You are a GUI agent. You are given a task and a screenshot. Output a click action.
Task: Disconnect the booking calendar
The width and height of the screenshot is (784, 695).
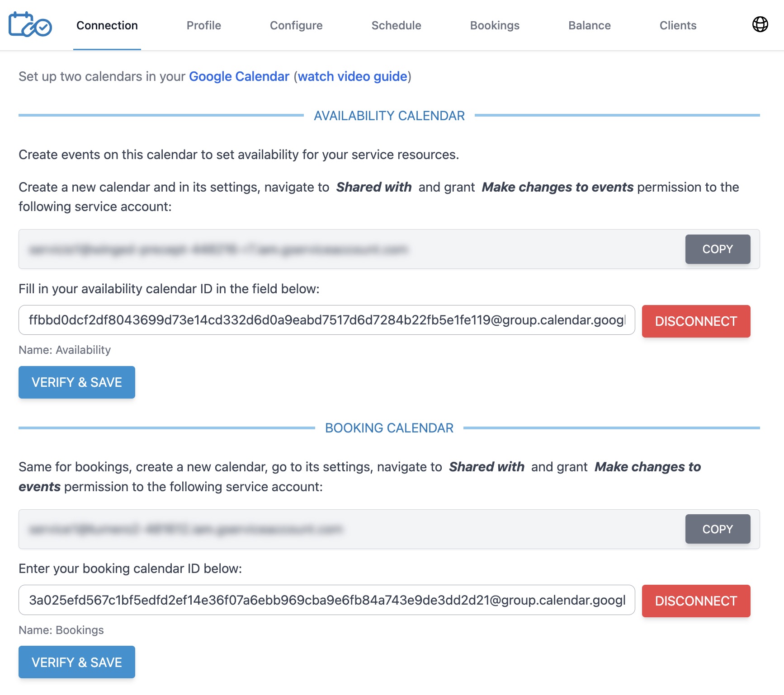696,601
